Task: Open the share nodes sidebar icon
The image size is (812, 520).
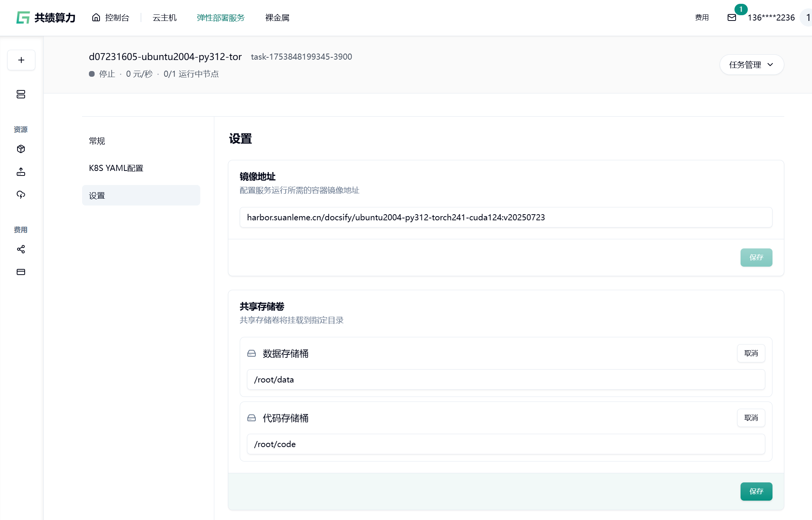Action: pyautogui.click(x=21, y=249)
